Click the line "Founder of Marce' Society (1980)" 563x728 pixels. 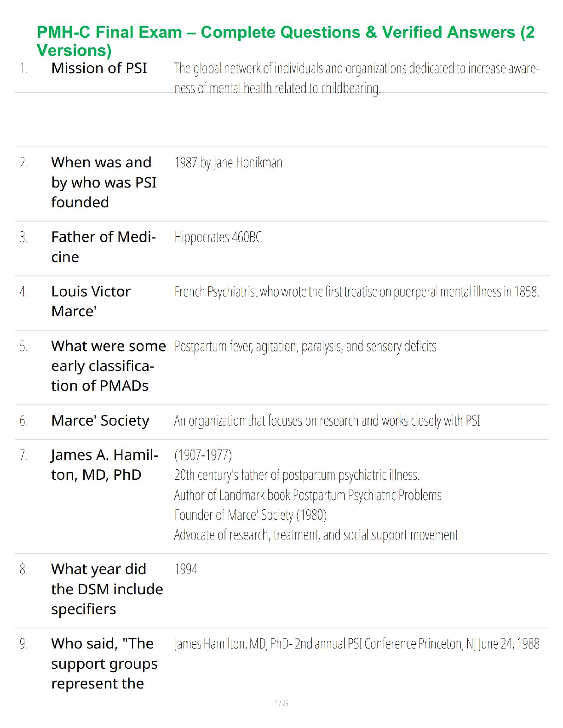250,515
